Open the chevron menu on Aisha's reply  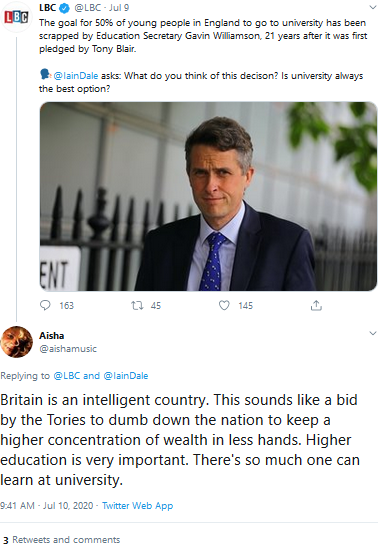[x=373, y=333]
